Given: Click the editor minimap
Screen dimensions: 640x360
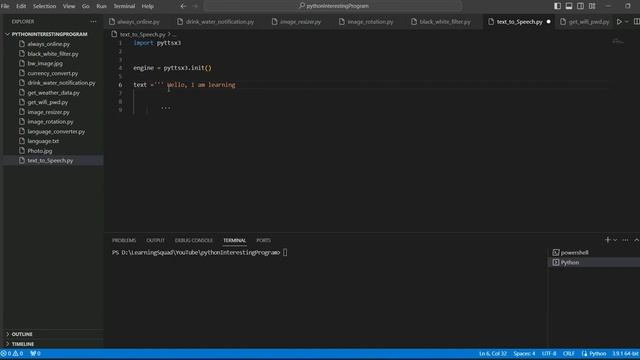Looking at the screenshot, I should coord(618,42).
